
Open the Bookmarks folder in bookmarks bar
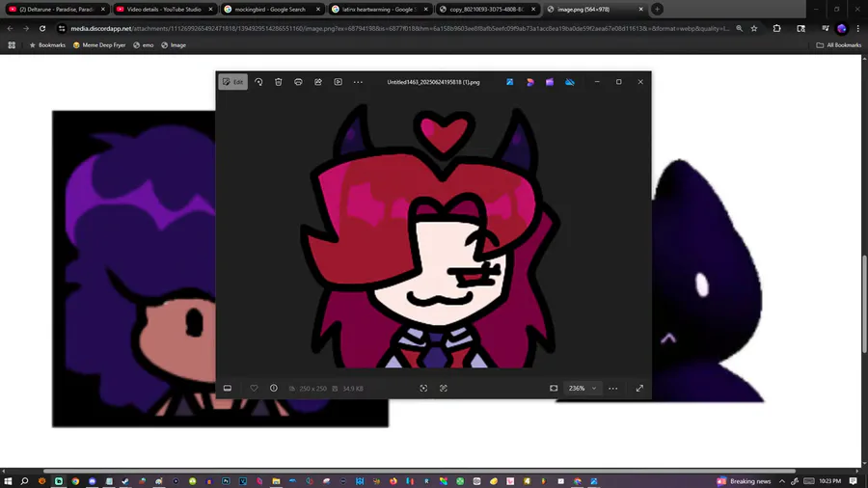click(x=47, y=45)
